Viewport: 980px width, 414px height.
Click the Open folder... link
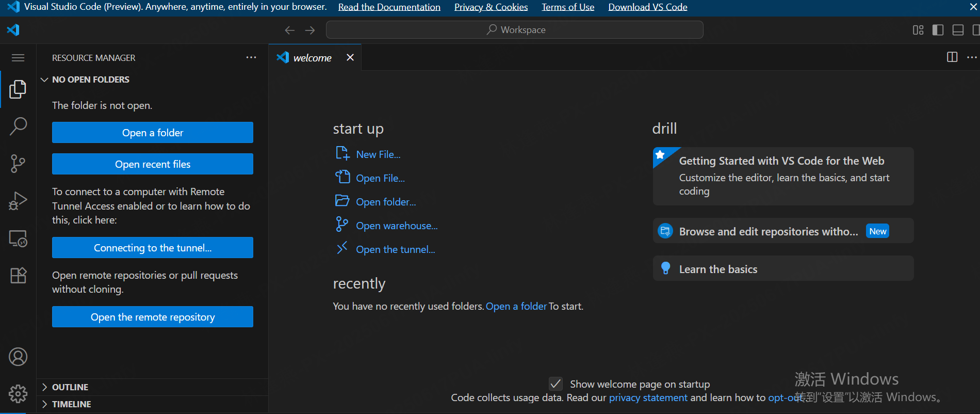386,202
